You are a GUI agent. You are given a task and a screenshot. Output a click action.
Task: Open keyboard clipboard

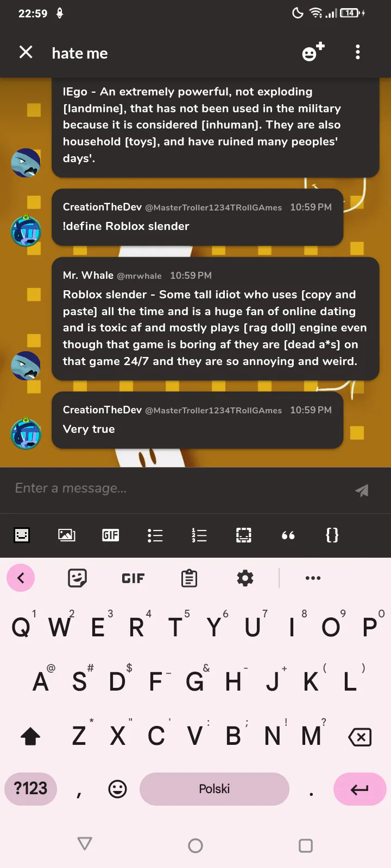(x=189, y=578)
